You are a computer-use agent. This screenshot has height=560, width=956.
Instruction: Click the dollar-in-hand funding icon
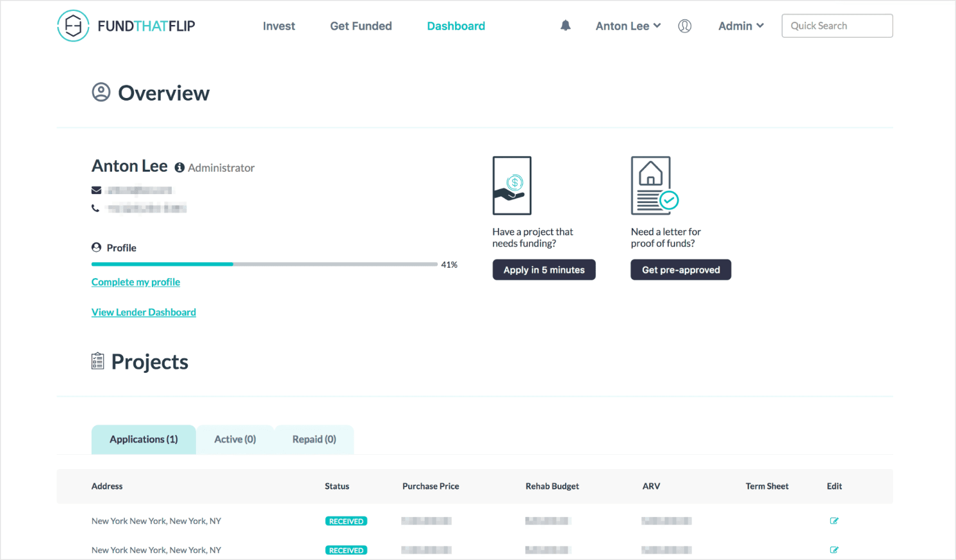[511, 185]
